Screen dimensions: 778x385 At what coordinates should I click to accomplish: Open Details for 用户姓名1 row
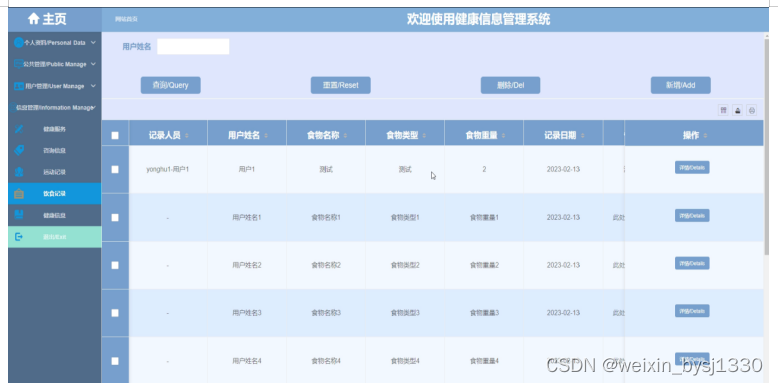point(692,216)
